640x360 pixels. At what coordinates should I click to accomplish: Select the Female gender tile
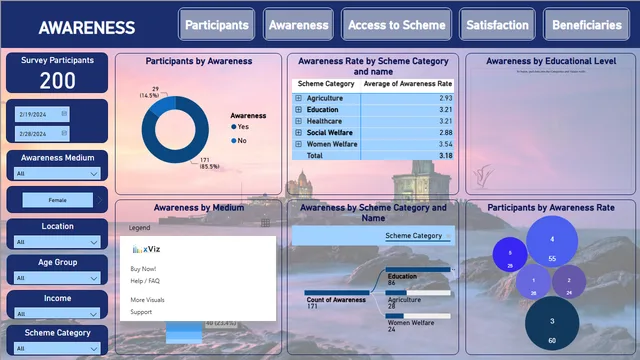tap(58, 200)
